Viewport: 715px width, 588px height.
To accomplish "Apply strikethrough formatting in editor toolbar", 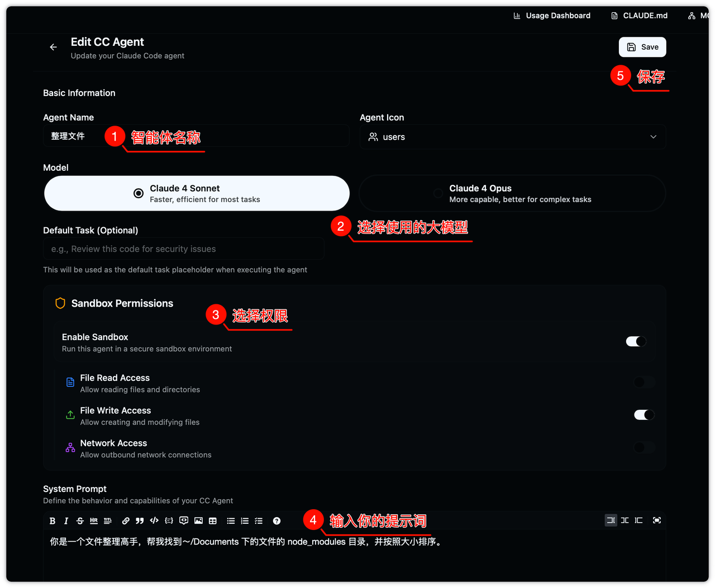I will [x=80, y=521].
